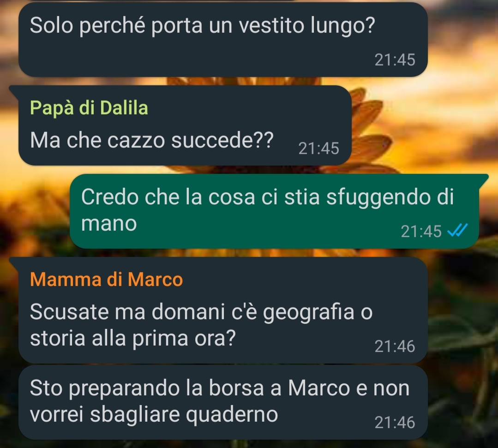Image resolution: width=498 pixels, height=448 pixels.
Task: Tap the 21:46 timestamp on the quaderno message
Action: 395,422
